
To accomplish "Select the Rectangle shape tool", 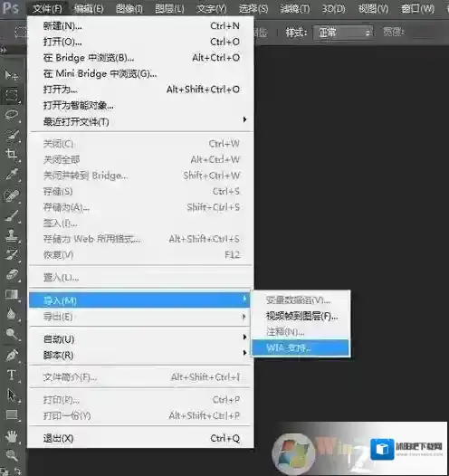I will [x=12, y=414].
